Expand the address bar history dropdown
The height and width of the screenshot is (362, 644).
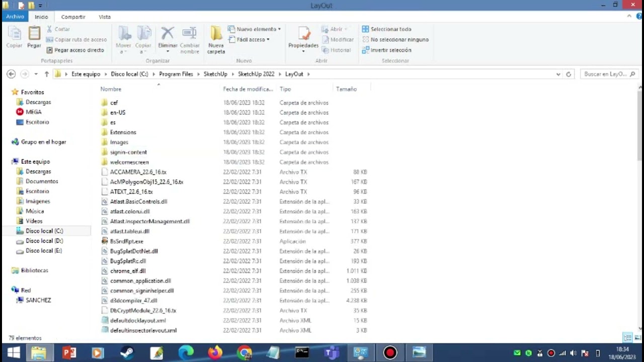[558, 74]
